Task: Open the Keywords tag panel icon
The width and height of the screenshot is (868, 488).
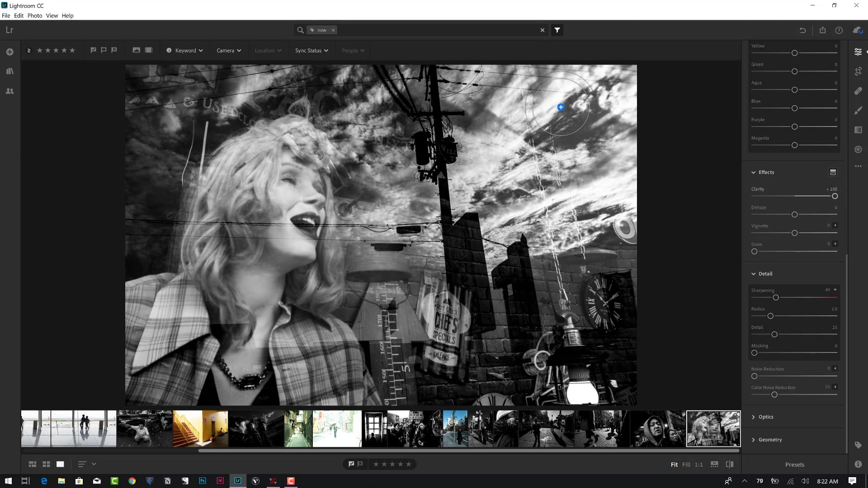Action: click(x=858, y=445)
